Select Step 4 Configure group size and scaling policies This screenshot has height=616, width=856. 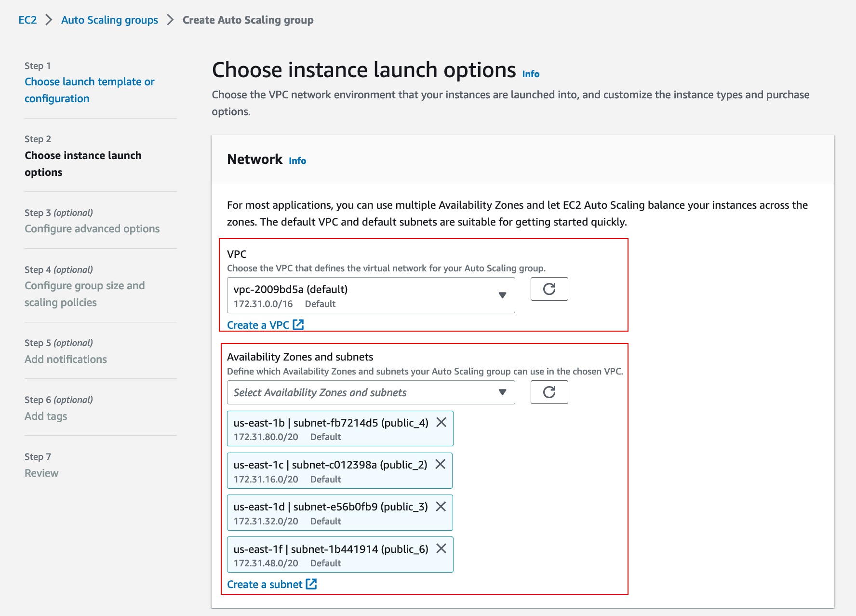click(85, 294)
